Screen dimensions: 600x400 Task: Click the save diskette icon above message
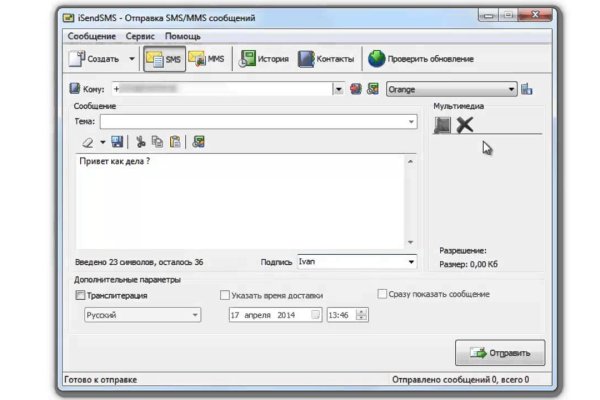coord(117,142)
